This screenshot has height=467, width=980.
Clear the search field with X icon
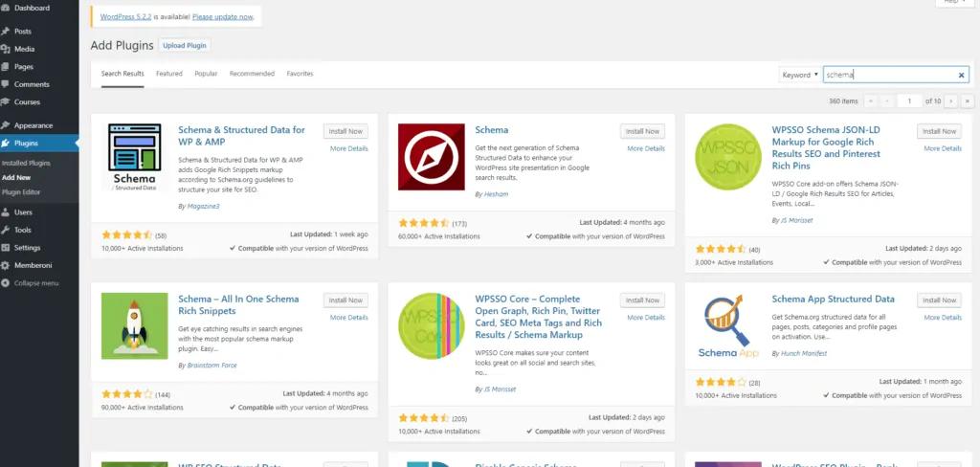pos(961,75)
